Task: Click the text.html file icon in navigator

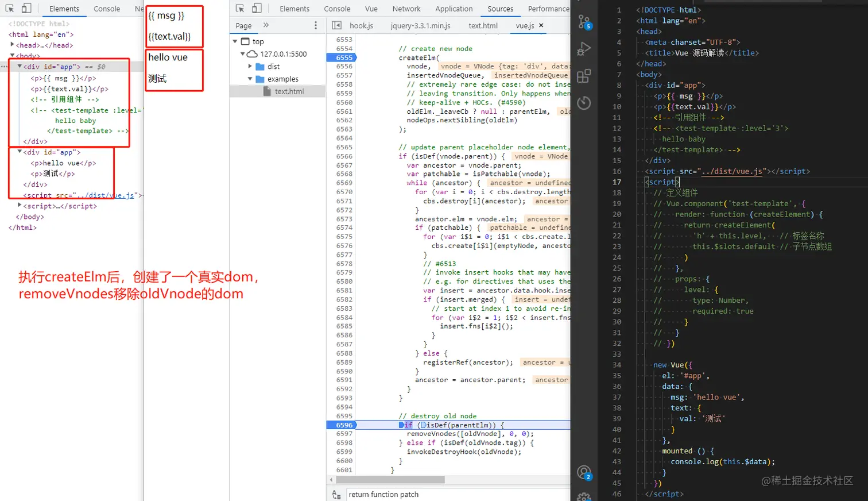Action: point(267,91)
